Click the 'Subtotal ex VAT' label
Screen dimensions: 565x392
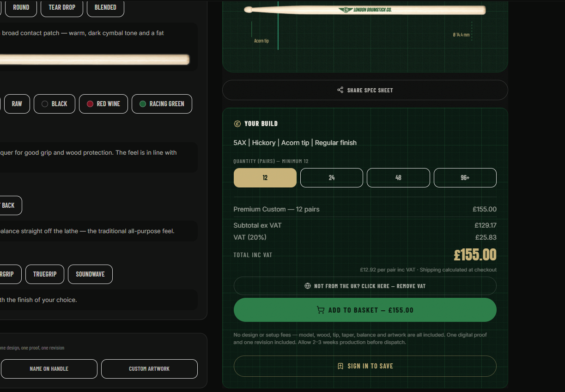[x=257, y=225]
